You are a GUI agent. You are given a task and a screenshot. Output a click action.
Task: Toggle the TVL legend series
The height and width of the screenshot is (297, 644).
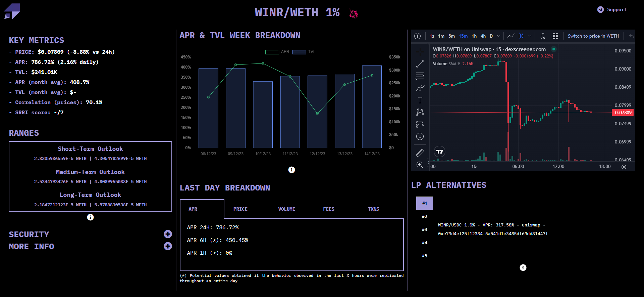(304, 52)
